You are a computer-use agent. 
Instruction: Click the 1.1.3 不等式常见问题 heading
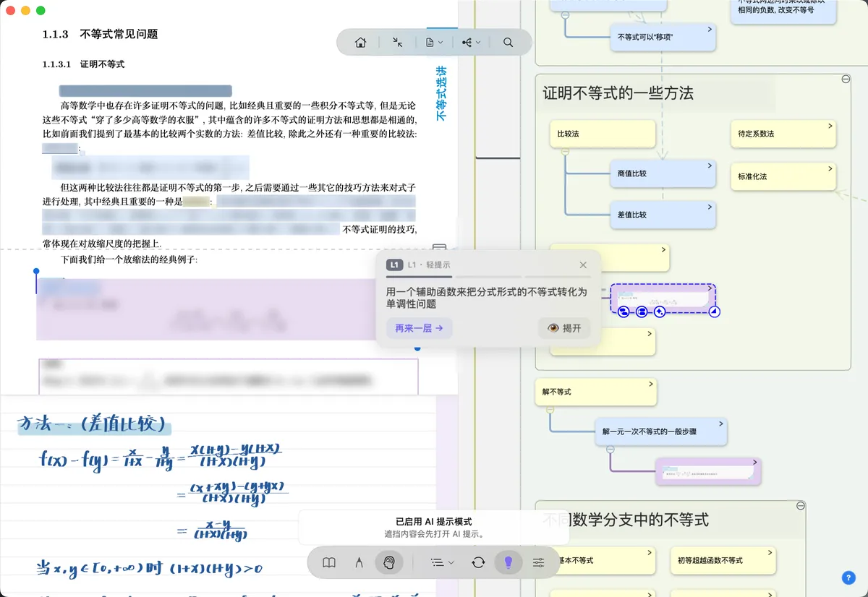click(100, 34)
